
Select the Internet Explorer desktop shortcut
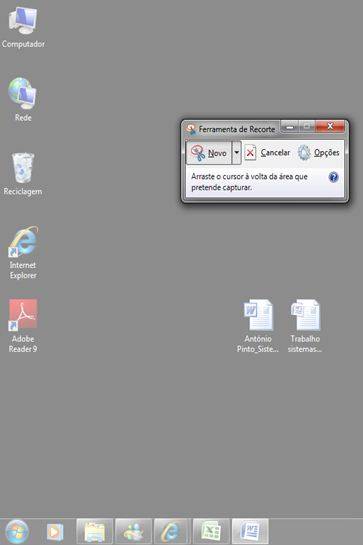[x=23, y=252]
